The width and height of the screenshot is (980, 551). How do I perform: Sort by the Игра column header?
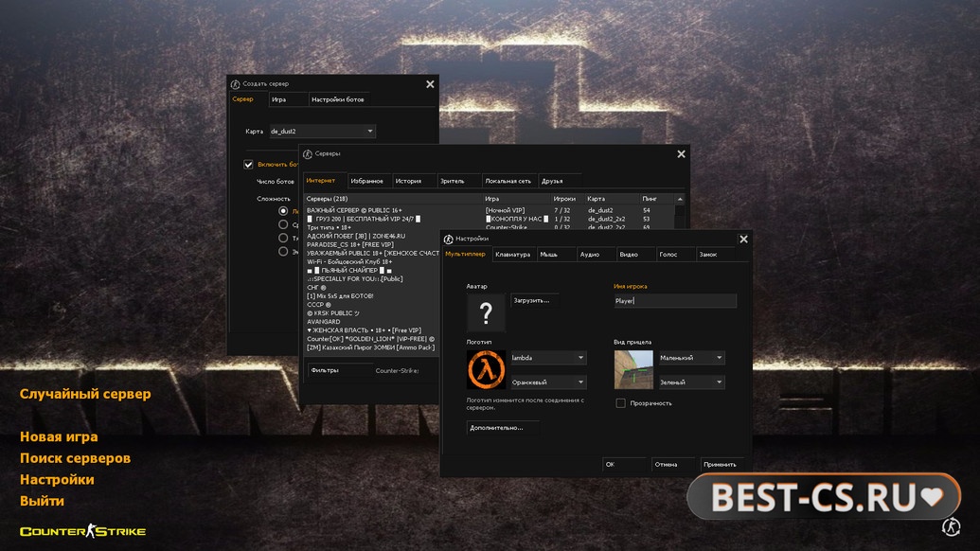(x=516, y=199)
